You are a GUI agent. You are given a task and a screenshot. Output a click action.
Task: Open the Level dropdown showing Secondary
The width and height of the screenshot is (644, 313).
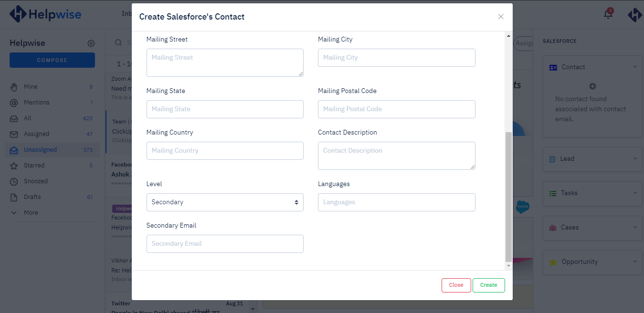225,202
